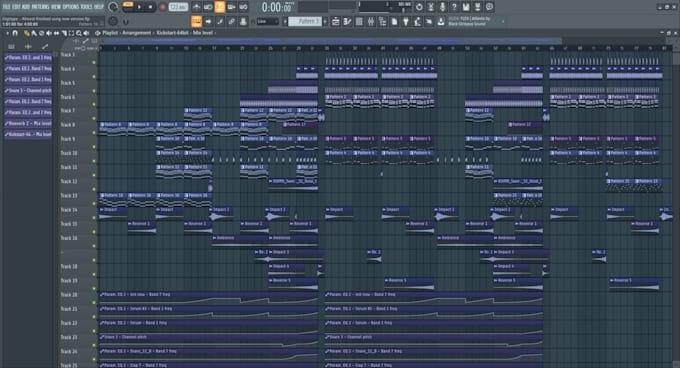This screenshot has width=680, height=368.
Task: Select the playlist zoom magnifier tool
Action: click(79, 33)
